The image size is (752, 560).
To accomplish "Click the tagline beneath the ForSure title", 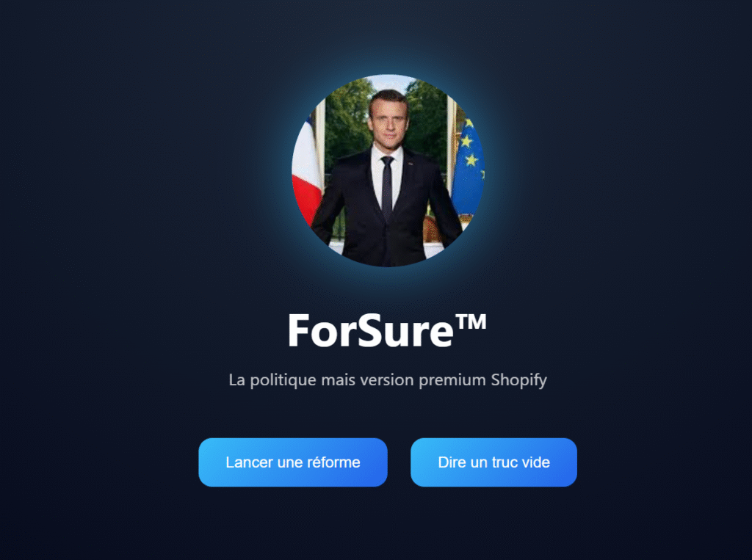I will click(388, 379).
